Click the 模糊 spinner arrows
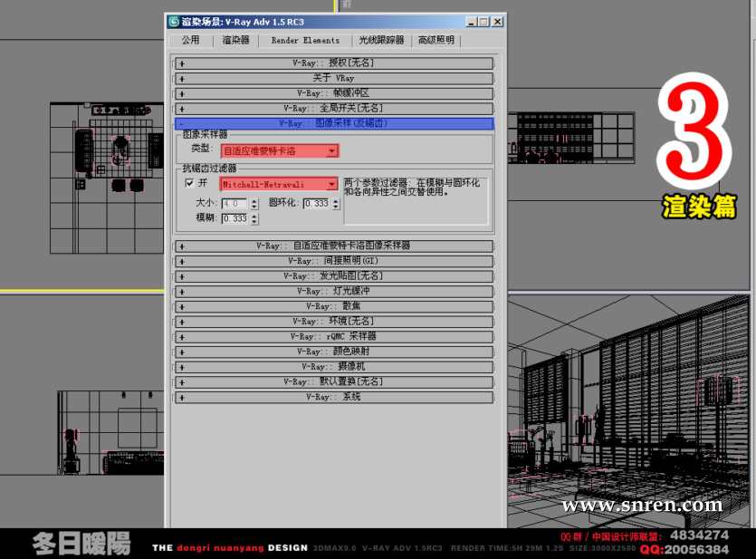This screenshot has height=559, width=756. point(254,219)
